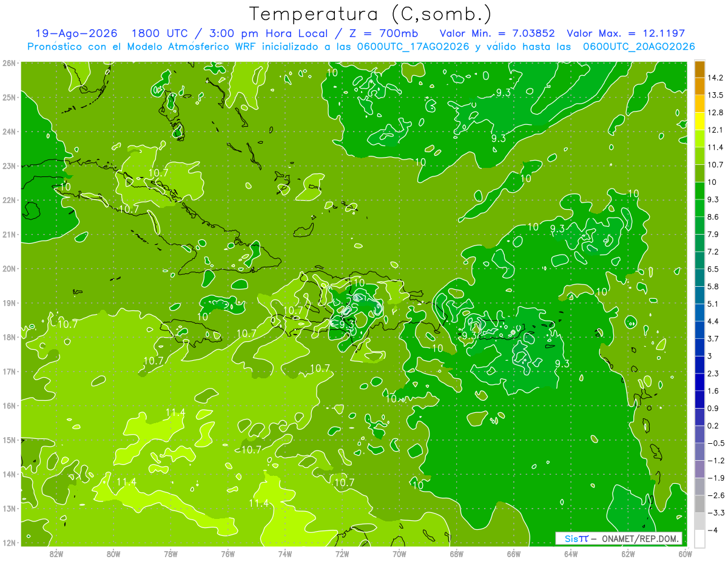Click the -3.3 value on the color legend
The height and width of the screenshot is (562, 728).
tap(715, 513)
